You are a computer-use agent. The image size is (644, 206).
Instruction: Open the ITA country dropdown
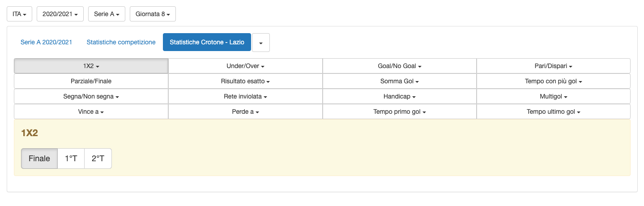click(19, 14)
